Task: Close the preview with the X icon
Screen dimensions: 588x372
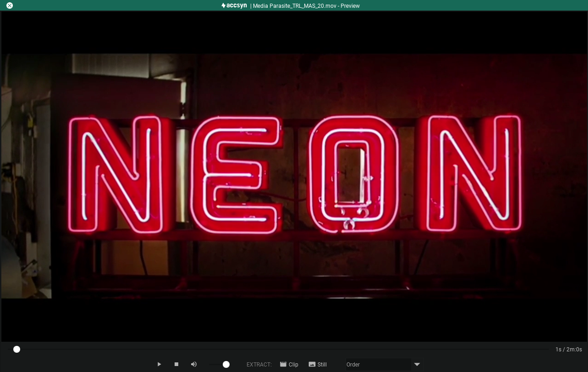Action: pyautogui.click(x=10, y=6)
